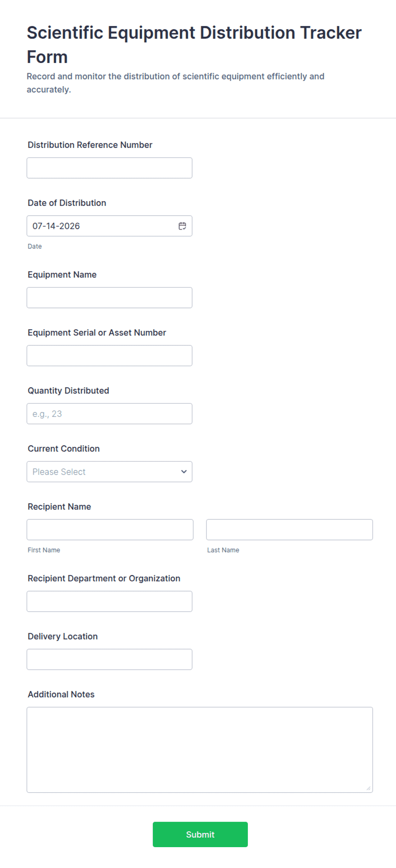Click the recipient Last Name field
The image size is (396, 868).
tap(290, 529)
